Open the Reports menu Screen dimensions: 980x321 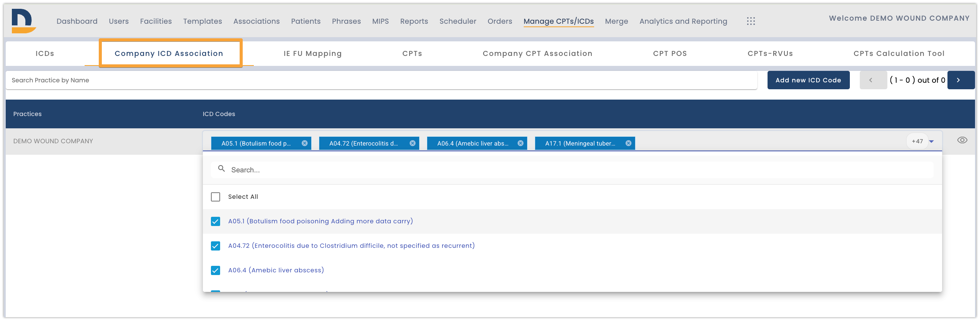(414, 21)
